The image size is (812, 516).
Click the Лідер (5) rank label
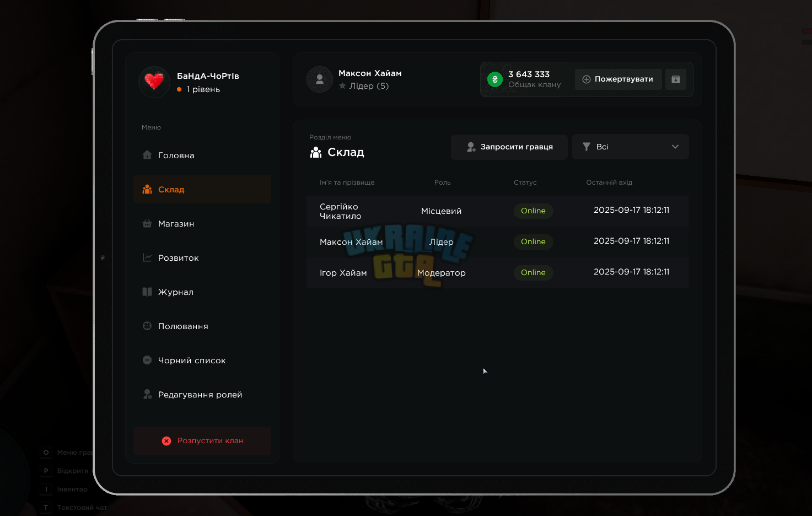point(369,86)
